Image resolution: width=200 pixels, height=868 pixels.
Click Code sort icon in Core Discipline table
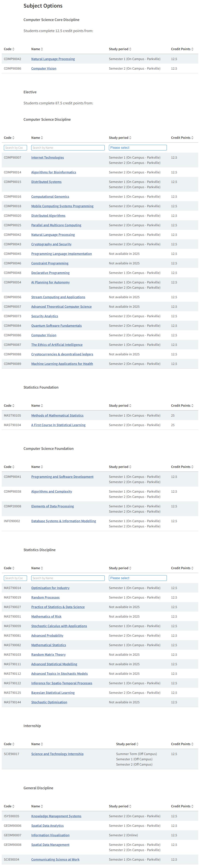[13, 49]
